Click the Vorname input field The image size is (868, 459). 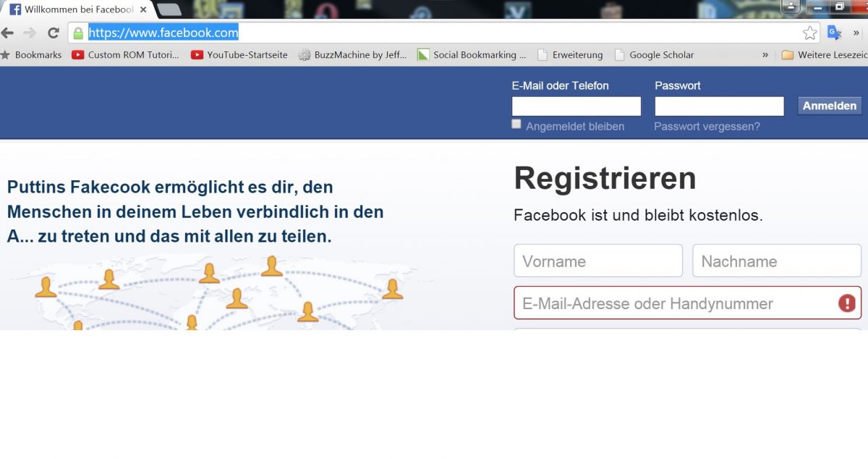coord(597,261)
